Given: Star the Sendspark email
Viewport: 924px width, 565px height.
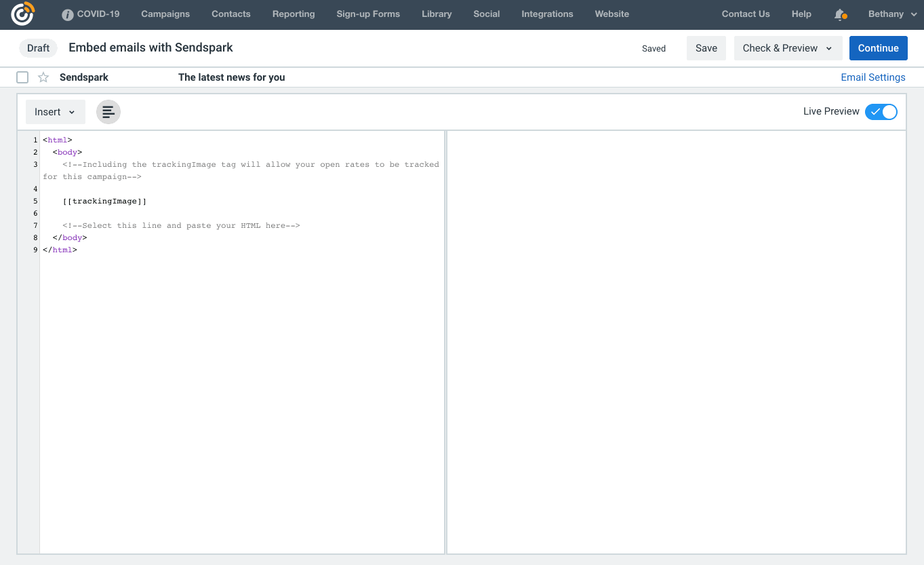Looking at the screenshot, I should click(x=43, y=77).
